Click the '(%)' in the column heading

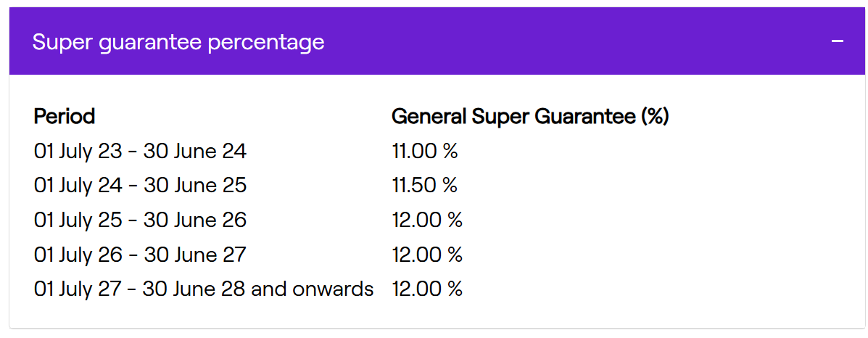tap(654, 117)
